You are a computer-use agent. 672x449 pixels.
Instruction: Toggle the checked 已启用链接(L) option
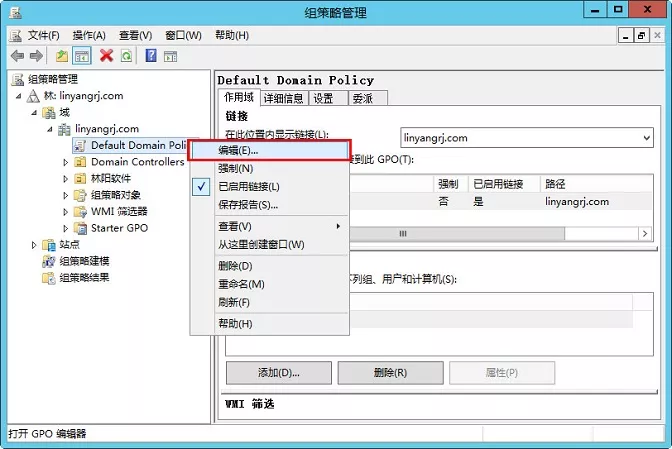tap(248, 186)
